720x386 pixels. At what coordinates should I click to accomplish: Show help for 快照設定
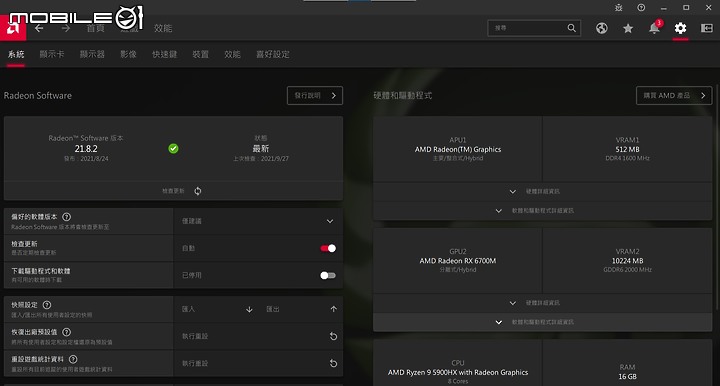47,305
